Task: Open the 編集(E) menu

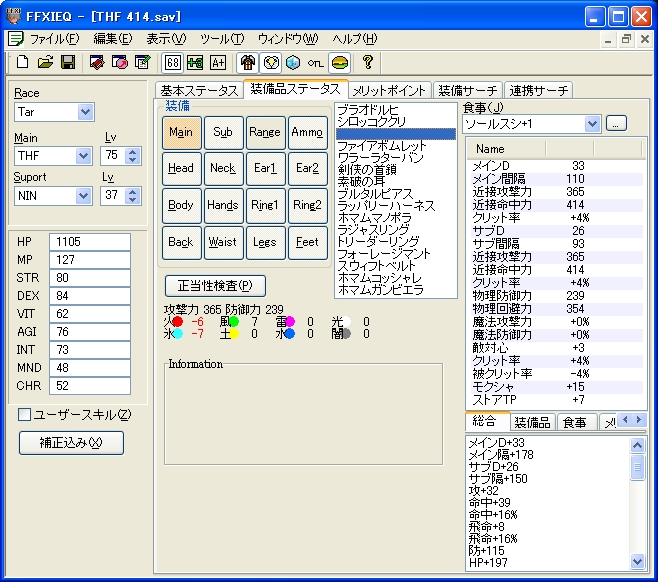Action: tap(112, 39)
